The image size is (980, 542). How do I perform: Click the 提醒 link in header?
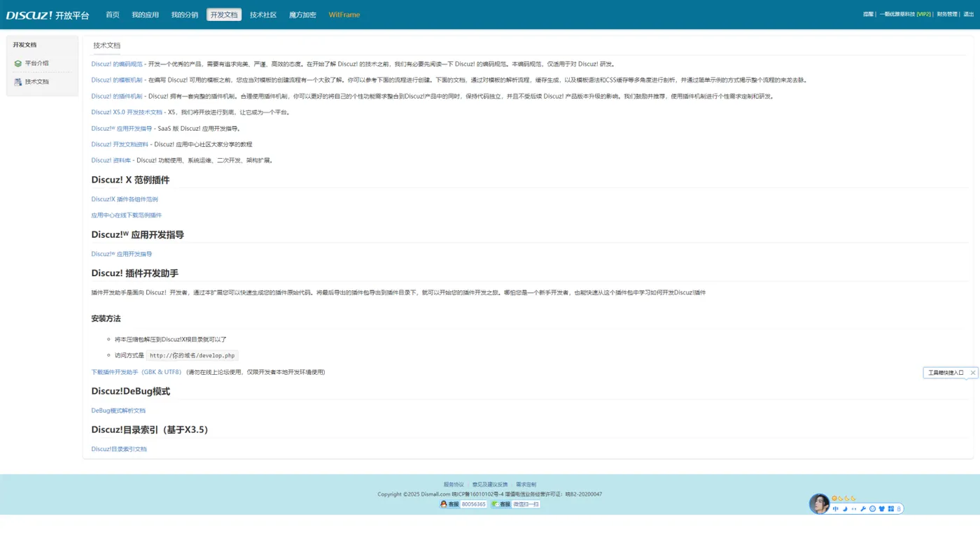click(868, 14)
